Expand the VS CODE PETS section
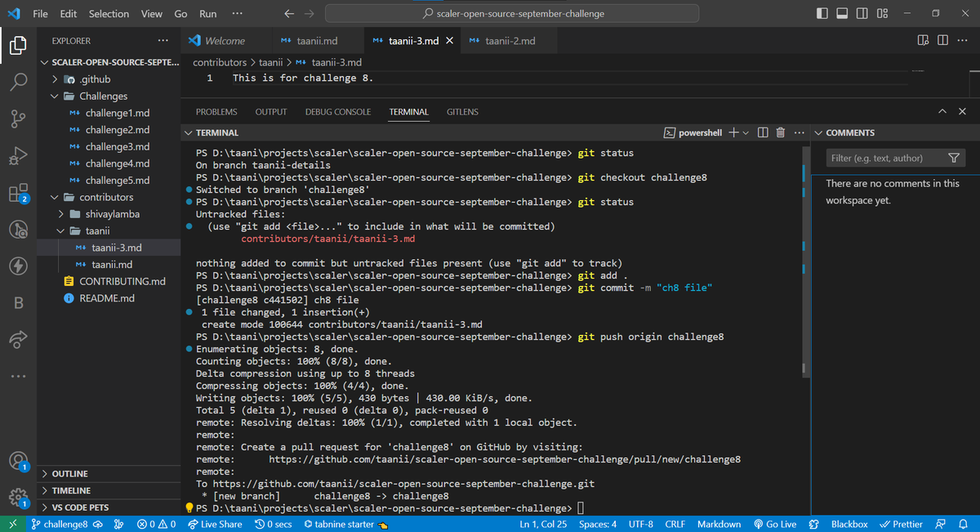This screenshot has width=980, height=532. [x=109, y=507]
